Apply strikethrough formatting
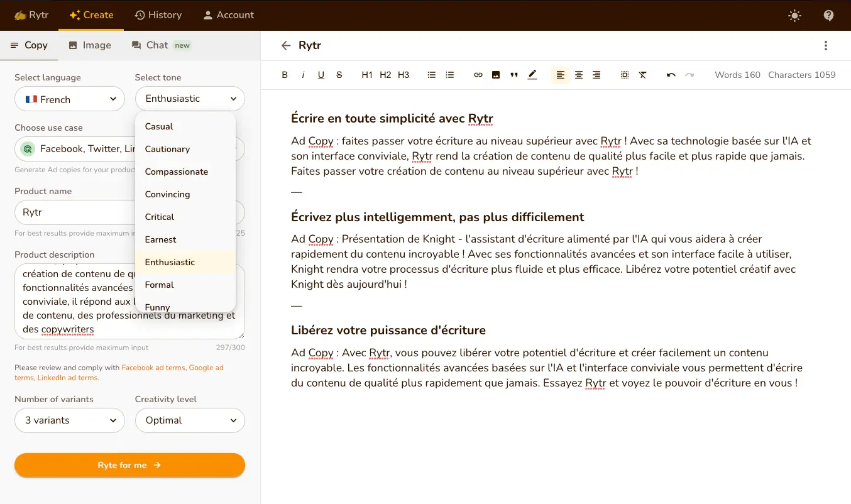The height and width of the screenshot is (504, 851). [x=339, y=75]
